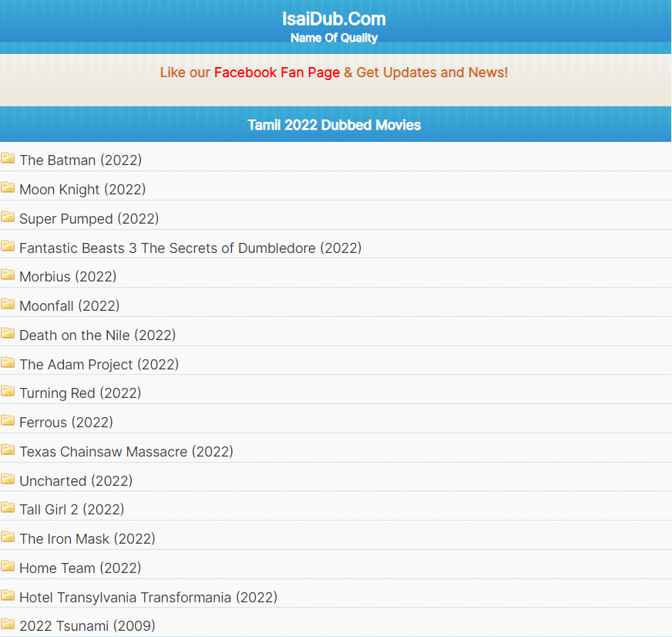Click the folder icon beside Moonfall (2022)
672x637 pixels.
point(8,304)
